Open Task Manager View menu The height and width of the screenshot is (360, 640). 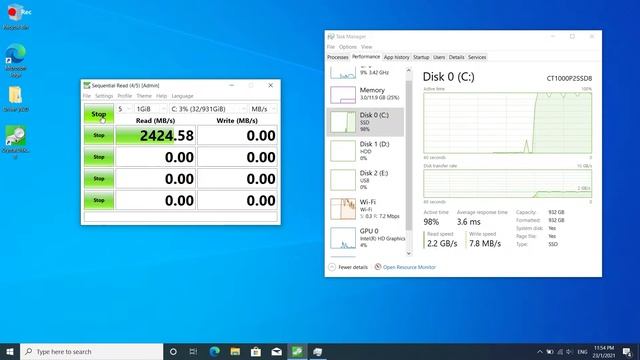point(367,47)
